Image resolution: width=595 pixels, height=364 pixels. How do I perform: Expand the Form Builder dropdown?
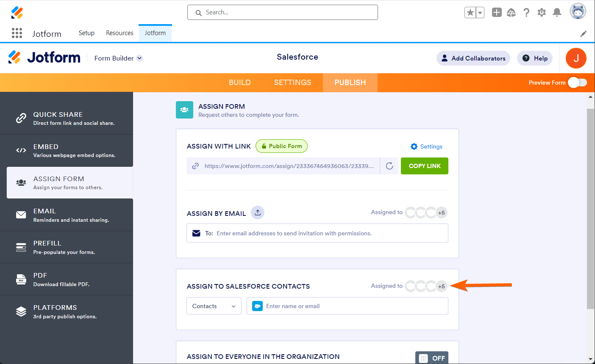[x=118, y=58]
